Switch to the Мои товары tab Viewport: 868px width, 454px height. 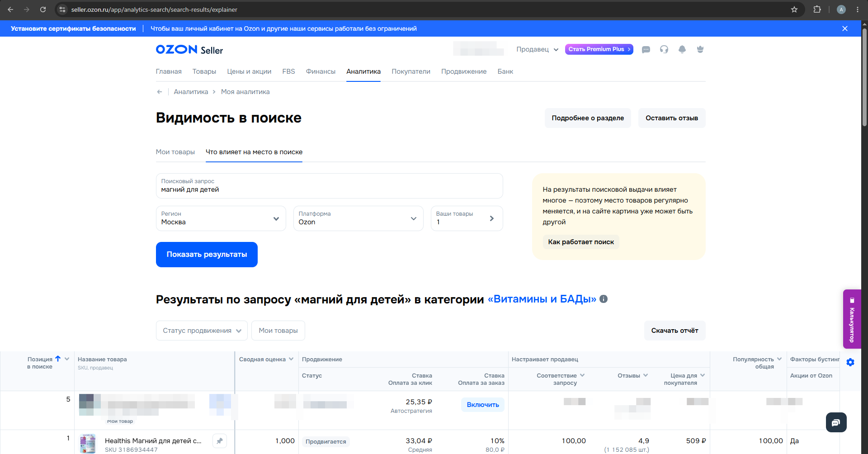click(175, 152)
